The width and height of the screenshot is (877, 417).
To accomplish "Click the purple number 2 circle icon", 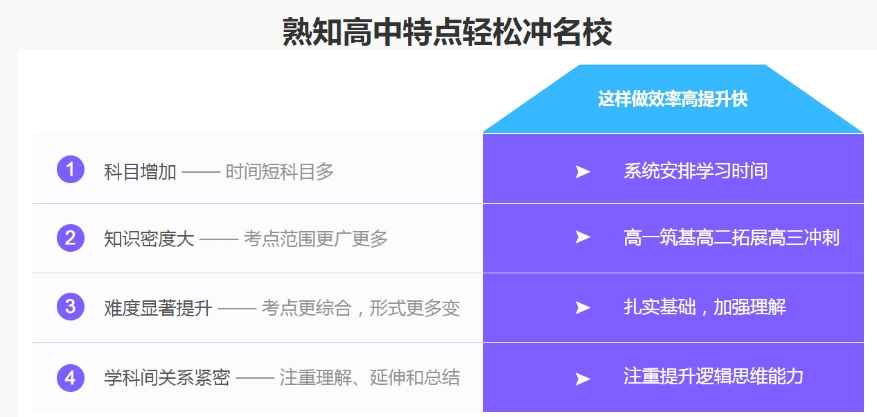I will point(70,238).
